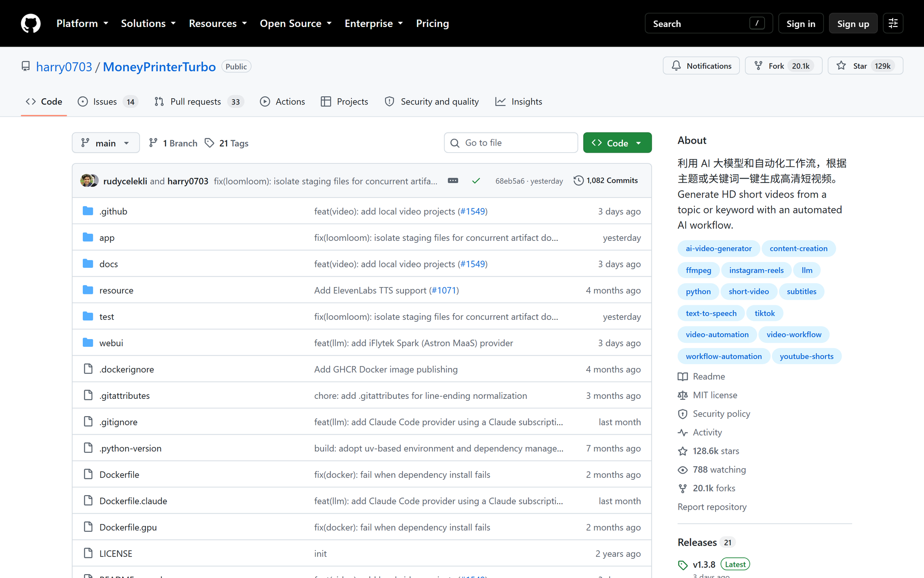Click the GitHub Octocat logo
Viewport: 924px width, 578px height.
pos(31,23)
